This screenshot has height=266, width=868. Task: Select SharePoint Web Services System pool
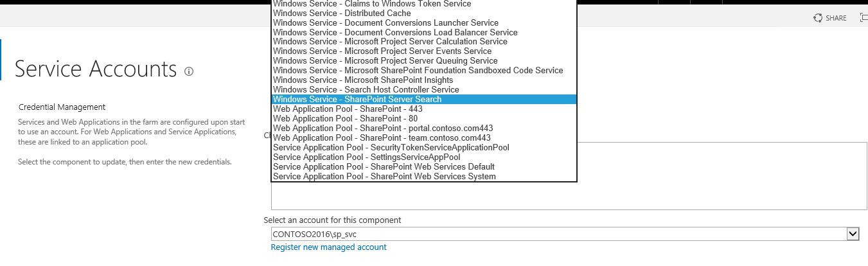pos(423,177)
